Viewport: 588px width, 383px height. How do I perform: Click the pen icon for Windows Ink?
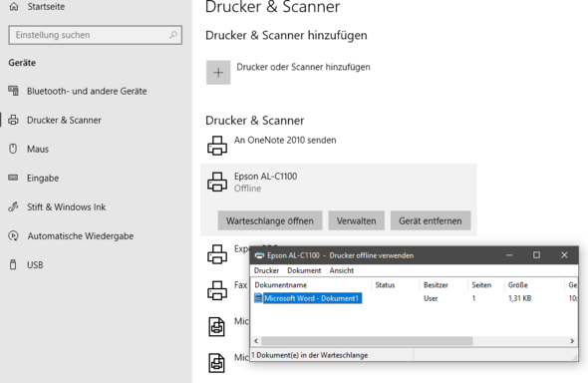point(13,206)
